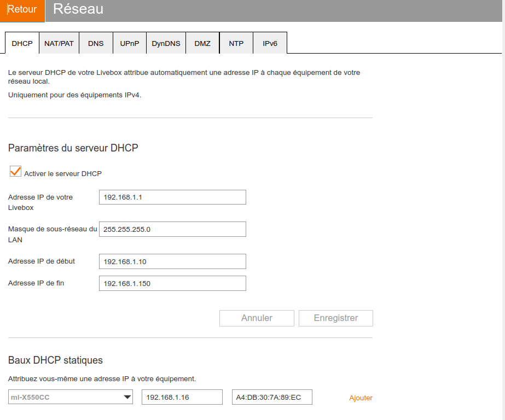Open the DynDNS tab
505x420 pixels.
click(166, 44)
